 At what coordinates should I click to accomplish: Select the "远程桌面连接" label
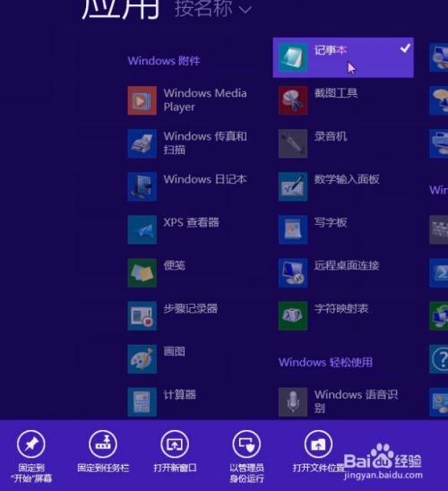pyautogui.click(x=347, y=265)
